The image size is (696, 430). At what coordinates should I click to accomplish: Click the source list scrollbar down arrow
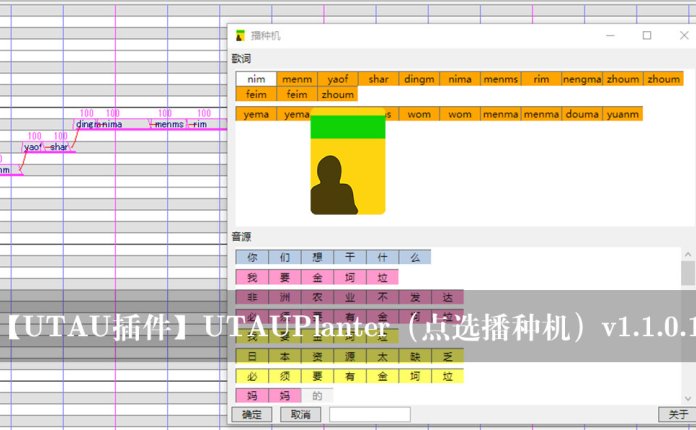[688, 398]
